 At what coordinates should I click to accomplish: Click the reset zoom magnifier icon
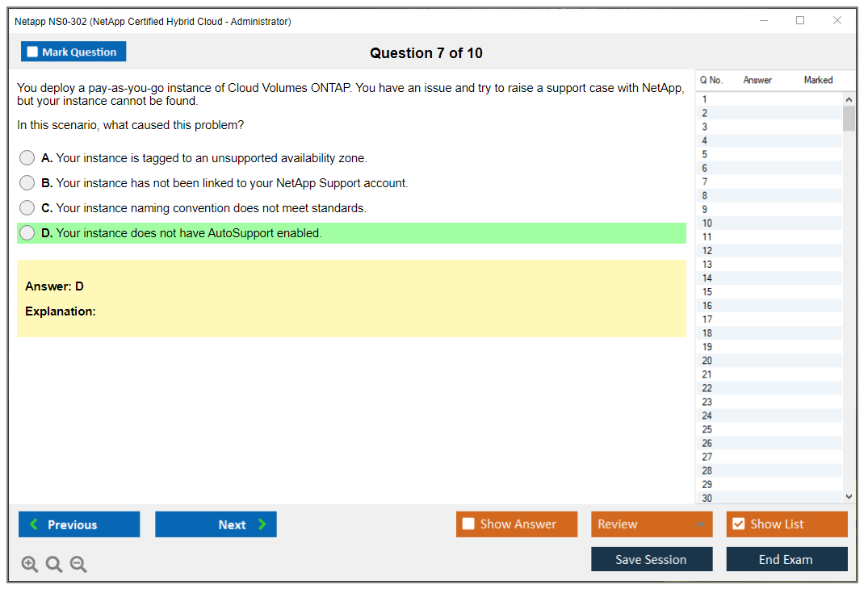click(54, 565)
